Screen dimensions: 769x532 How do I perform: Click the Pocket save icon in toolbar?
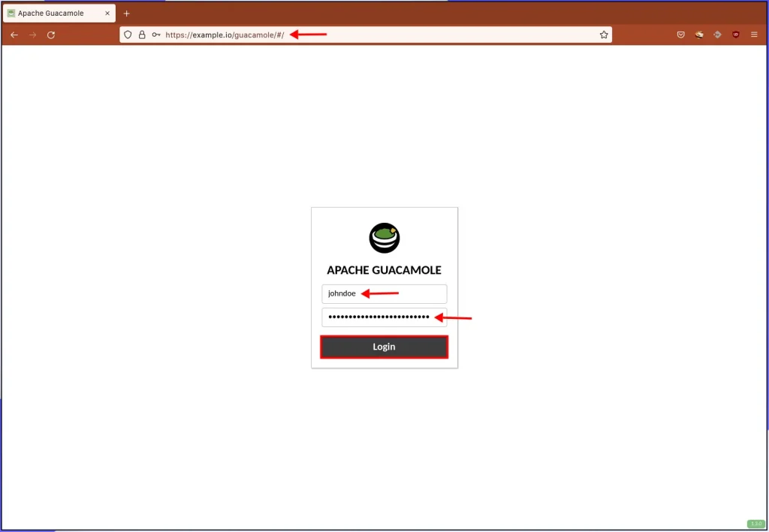680,35
